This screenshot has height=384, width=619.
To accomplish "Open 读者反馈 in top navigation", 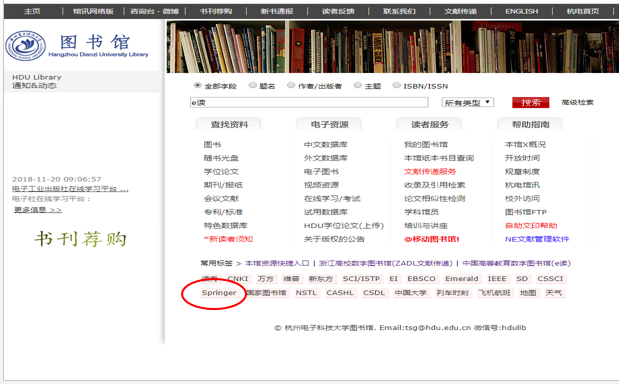I will 338,11.
